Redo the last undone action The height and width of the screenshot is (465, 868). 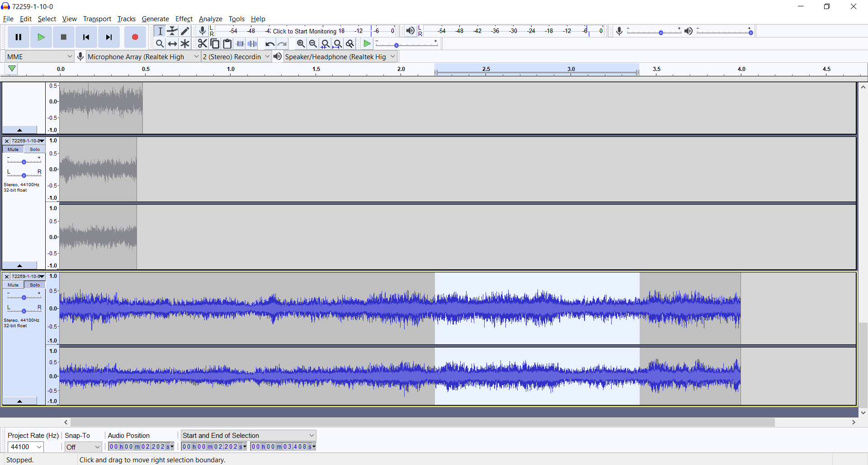282,43
